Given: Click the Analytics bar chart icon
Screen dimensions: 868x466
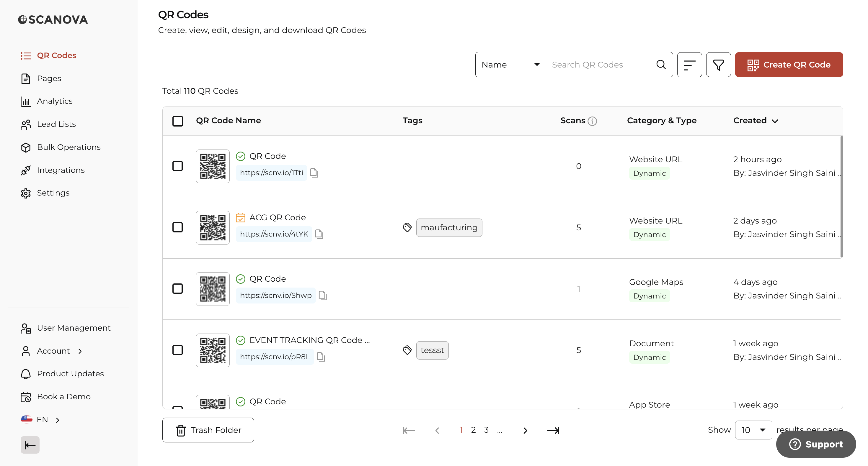Looking at the screenshot, I should pos(26,101).
